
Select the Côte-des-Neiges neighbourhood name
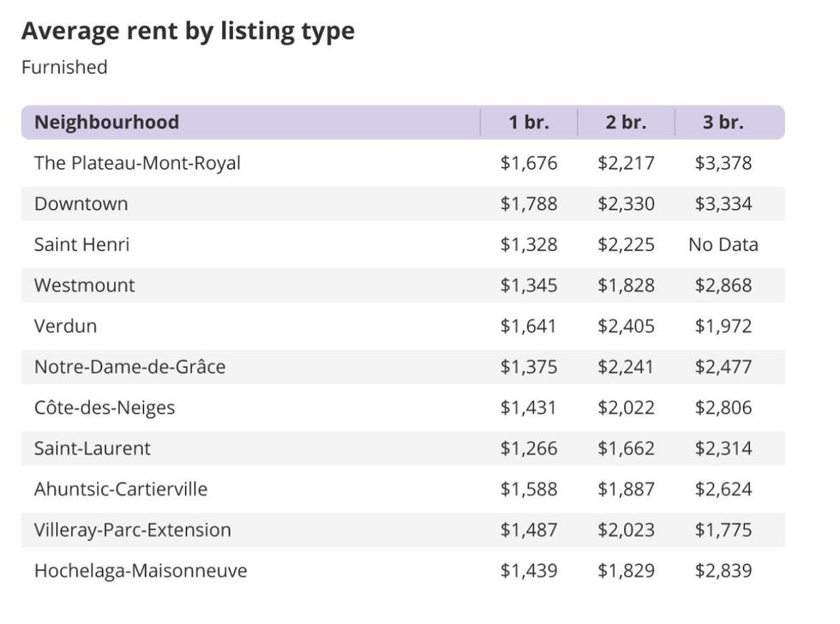click(x=104, y=407)
